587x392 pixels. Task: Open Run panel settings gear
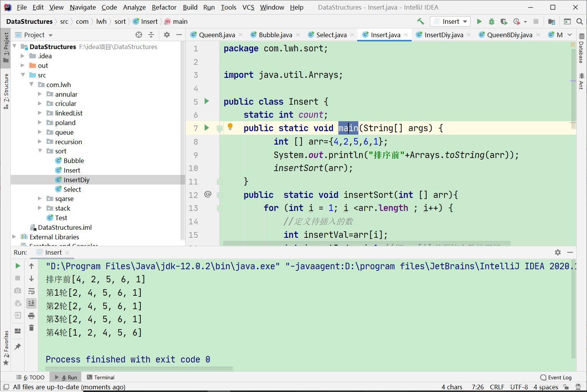tap(558, 252)
